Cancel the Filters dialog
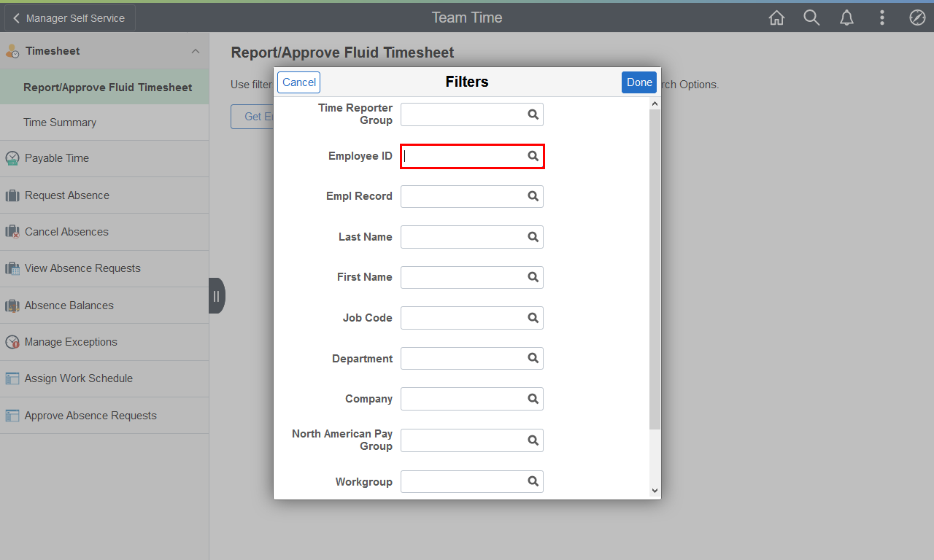 (x=299, y=82)
